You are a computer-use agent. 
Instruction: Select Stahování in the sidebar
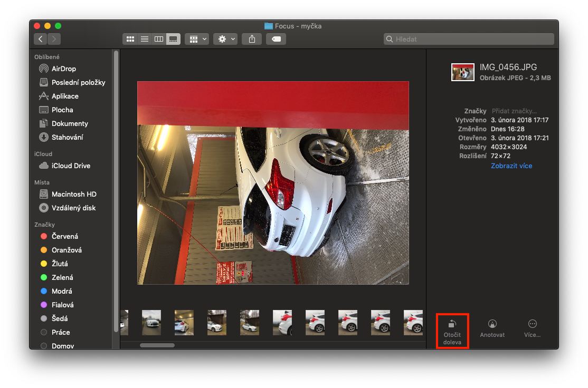[67, 137]
